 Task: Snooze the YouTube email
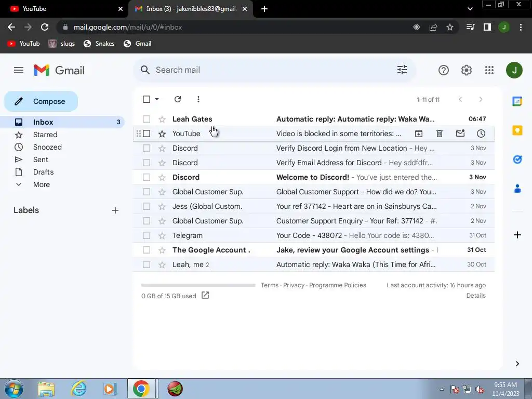[481, 134]
